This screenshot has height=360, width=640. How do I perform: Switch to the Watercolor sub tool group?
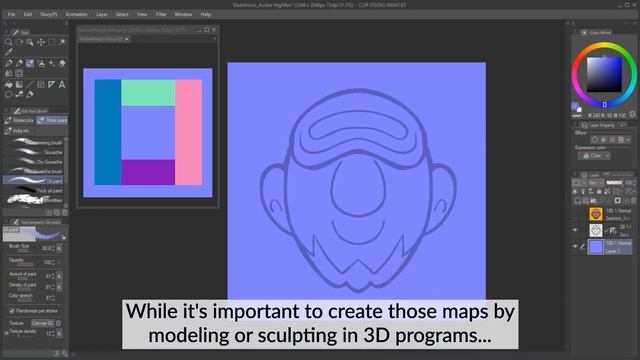[19, 120]
